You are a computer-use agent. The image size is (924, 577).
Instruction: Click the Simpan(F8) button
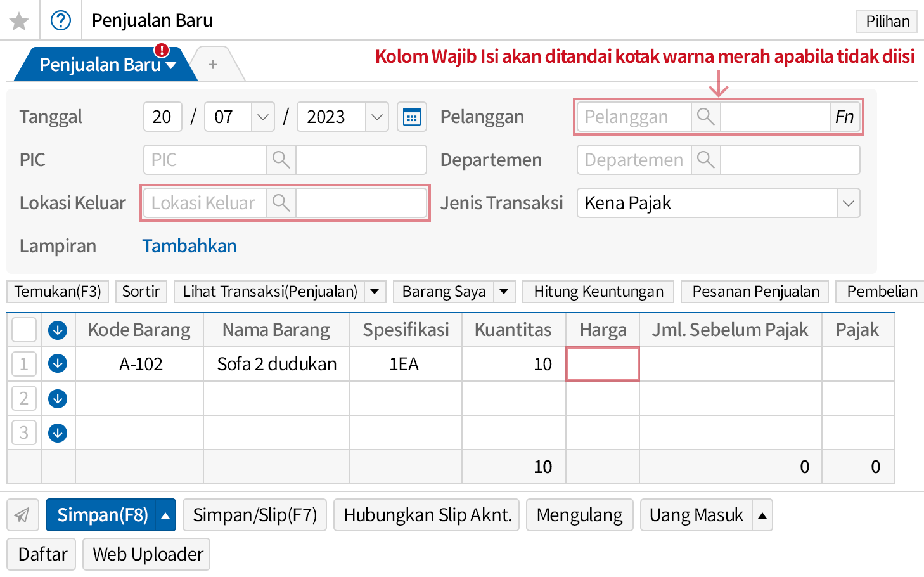(103, 515)
